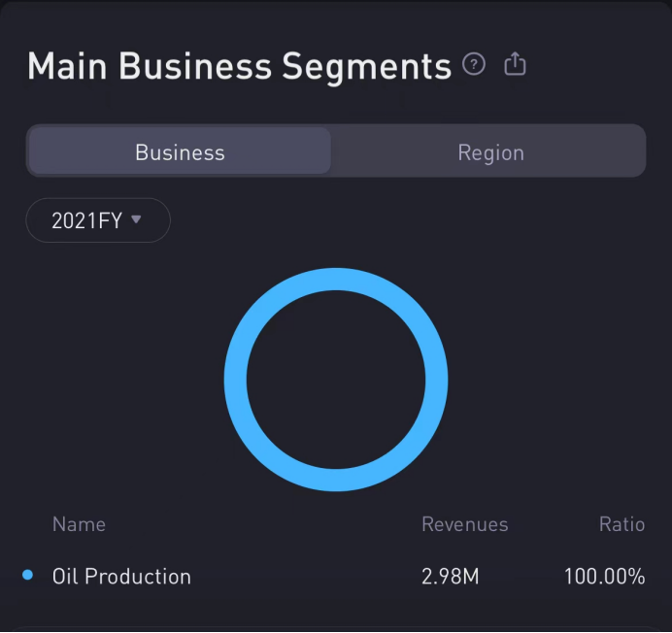Click the share icon beside the title

[x=515, y=65]
